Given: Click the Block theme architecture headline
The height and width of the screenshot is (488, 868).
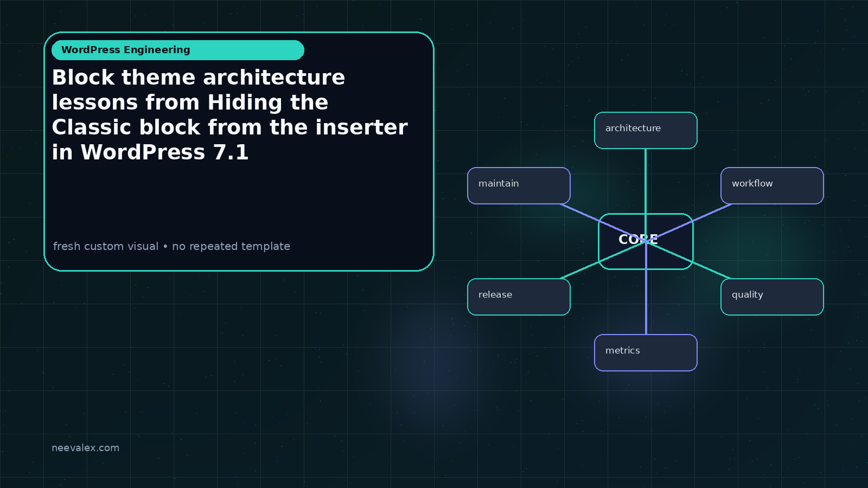Looking at the screenshot, I should tap(229, 115).
